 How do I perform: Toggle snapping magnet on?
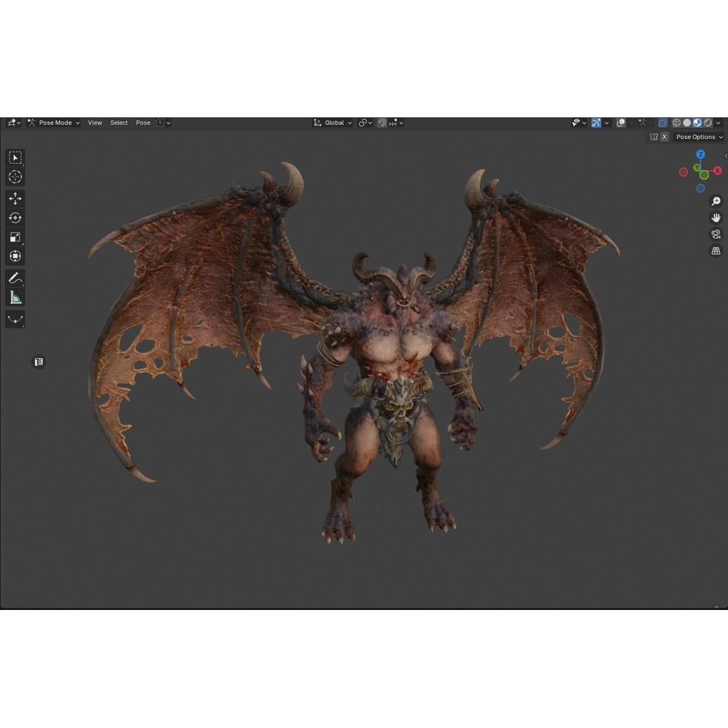coord(382,123)
